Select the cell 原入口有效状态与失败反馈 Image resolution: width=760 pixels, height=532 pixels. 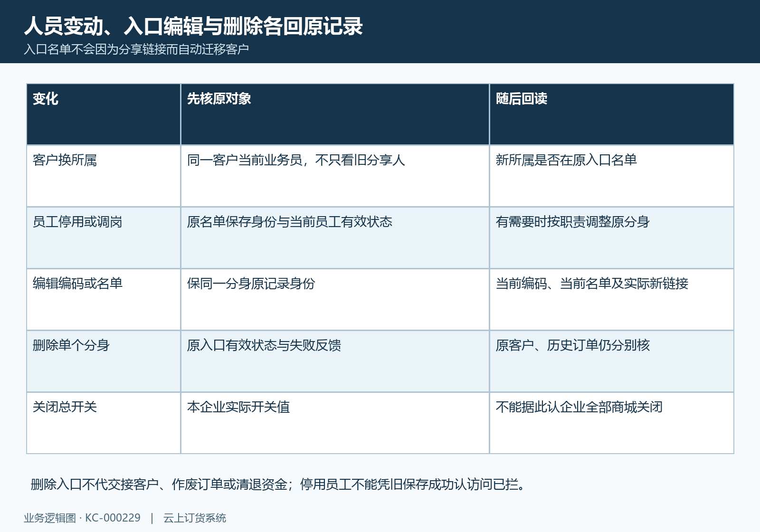(335, 361)
